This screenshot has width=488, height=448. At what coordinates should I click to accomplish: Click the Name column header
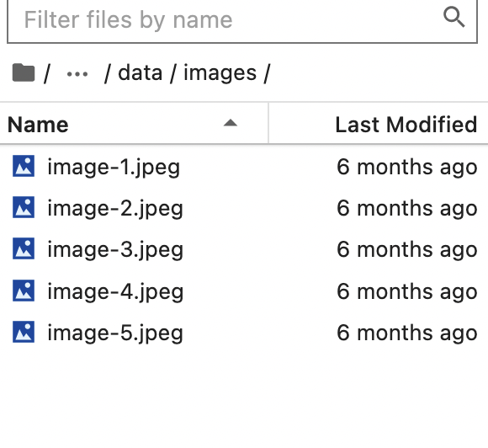[134, 124]
